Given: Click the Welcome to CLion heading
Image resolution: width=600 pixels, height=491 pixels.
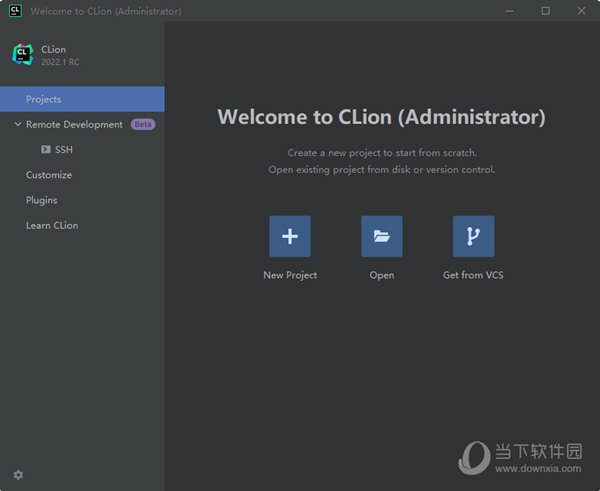Looking at the screenshot, I should coord(381,117).
